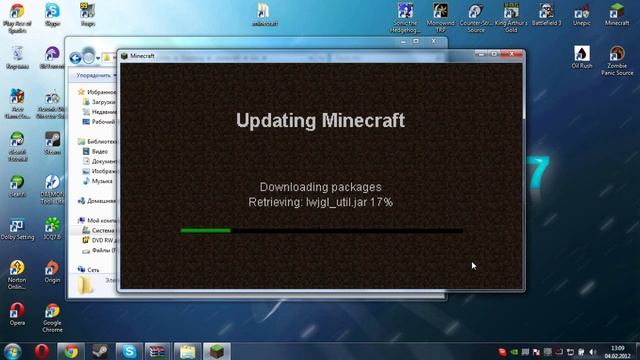Click the Minecraft taskbar button
640x360 pixels.
pos(217,351)
